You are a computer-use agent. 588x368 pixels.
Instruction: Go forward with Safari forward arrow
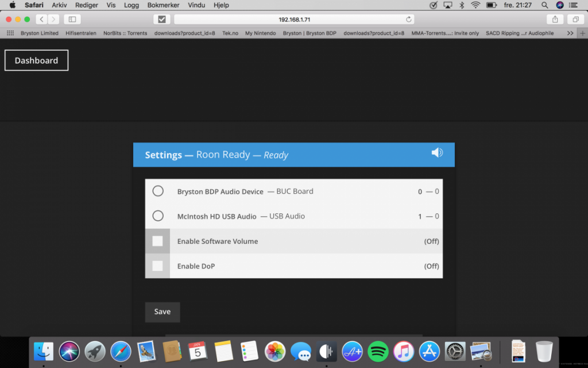(x=53, y=19)
